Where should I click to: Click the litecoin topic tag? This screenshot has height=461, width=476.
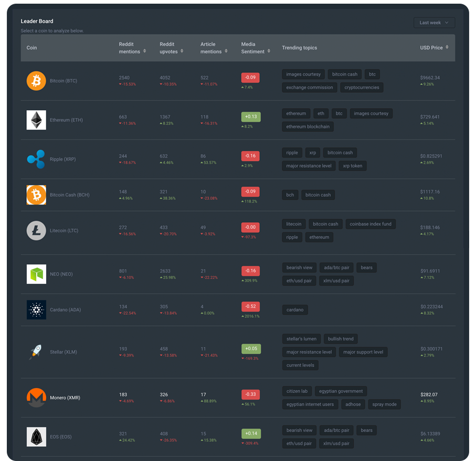[293, 224]
